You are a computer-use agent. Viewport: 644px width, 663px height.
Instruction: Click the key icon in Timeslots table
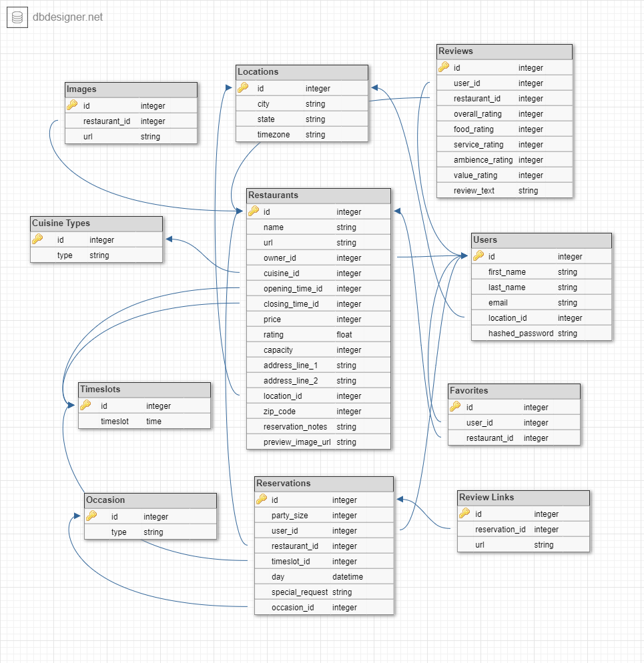tap(87, 406)
